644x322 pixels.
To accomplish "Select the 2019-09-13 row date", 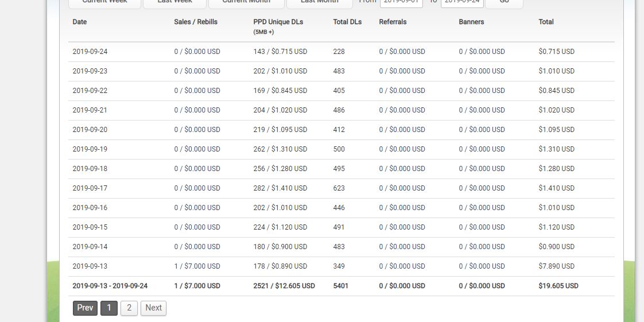I will tap(90, 266).
